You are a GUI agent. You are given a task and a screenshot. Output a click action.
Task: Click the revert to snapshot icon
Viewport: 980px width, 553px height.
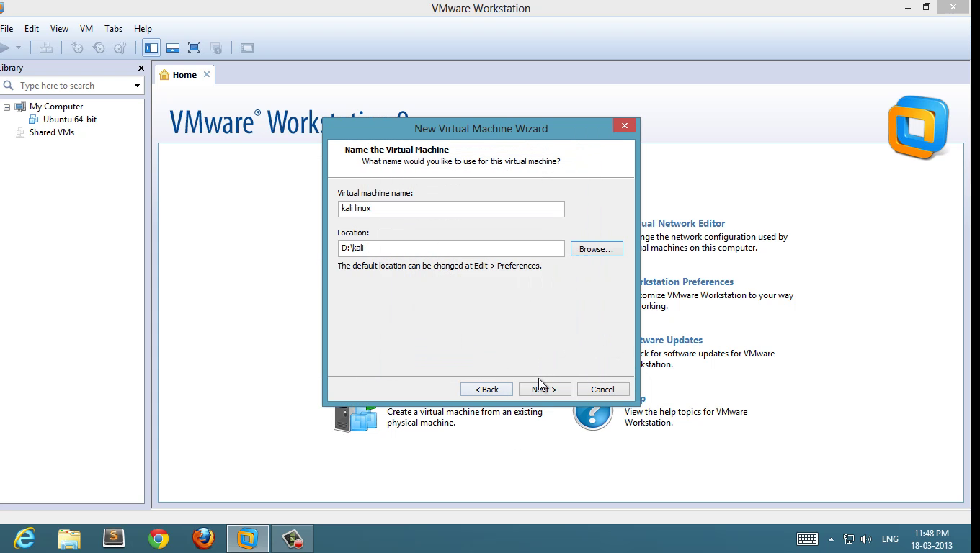(99, 48)
